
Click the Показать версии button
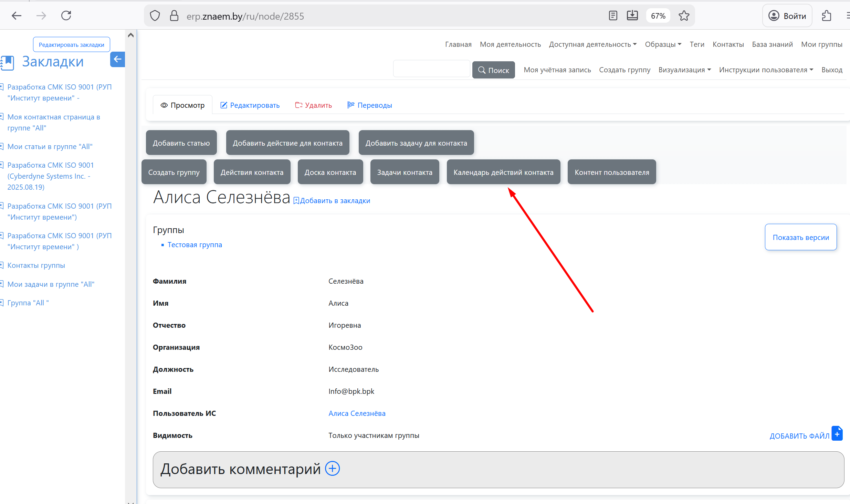coord(800,237)
